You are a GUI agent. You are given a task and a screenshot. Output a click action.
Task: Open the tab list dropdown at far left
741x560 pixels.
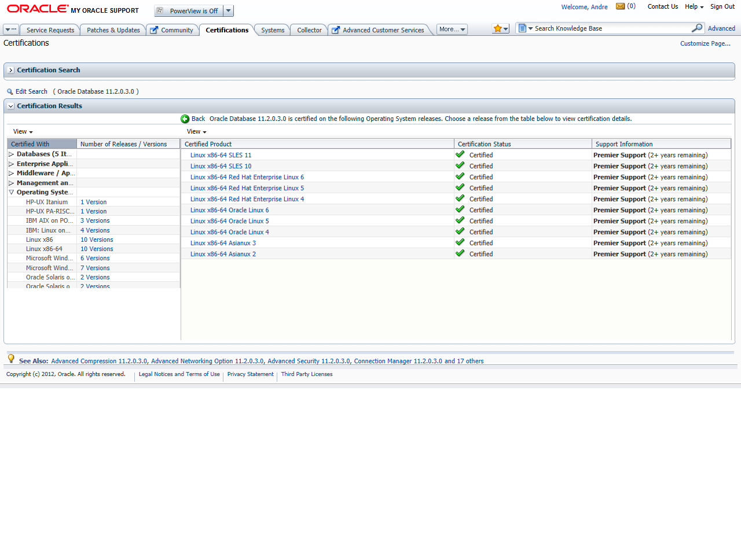point(11,30)
